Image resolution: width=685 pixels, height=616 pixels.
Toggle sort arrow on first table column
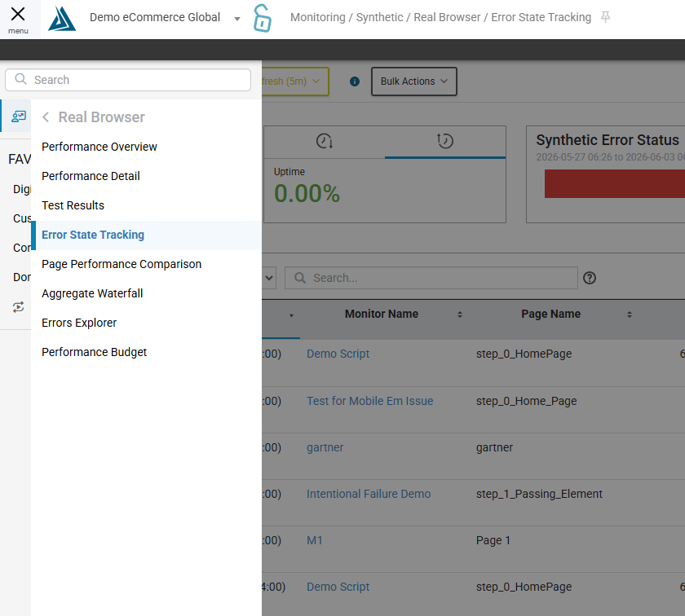[291, 315]
